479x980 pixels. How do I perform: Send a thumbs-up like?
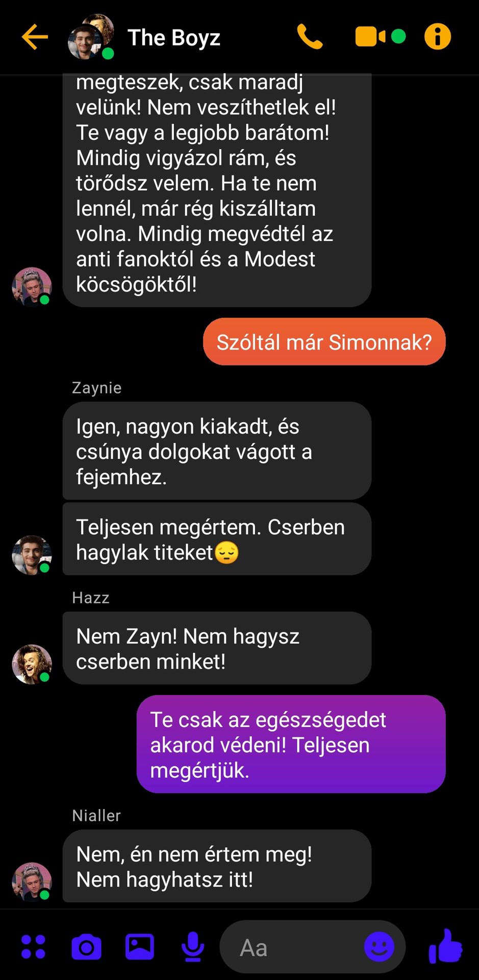click(446, 946)
